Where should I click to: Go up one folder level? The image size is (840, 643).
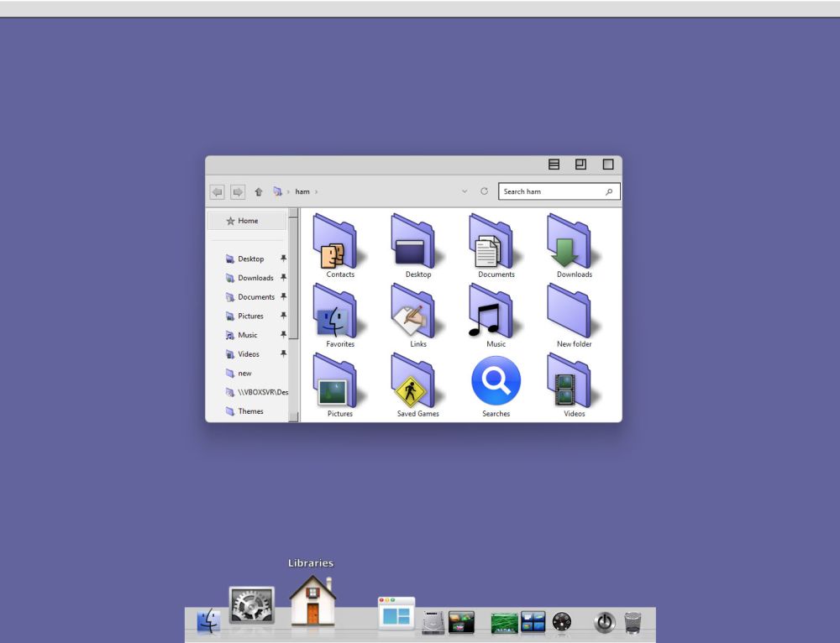pyautogui.click(x=258, y=192)
